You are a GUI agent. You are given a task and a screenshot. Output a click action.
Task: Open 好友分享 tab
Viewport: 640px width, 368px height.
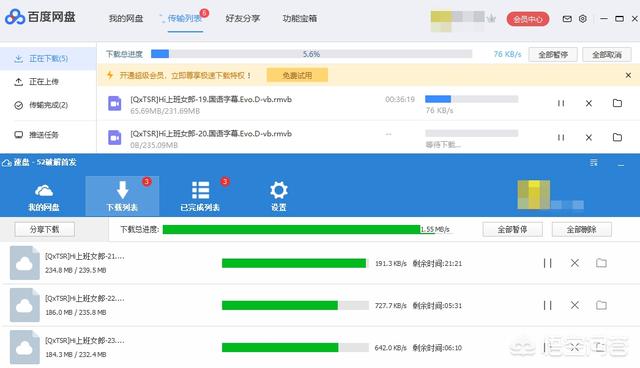click(x=242, y=18)
